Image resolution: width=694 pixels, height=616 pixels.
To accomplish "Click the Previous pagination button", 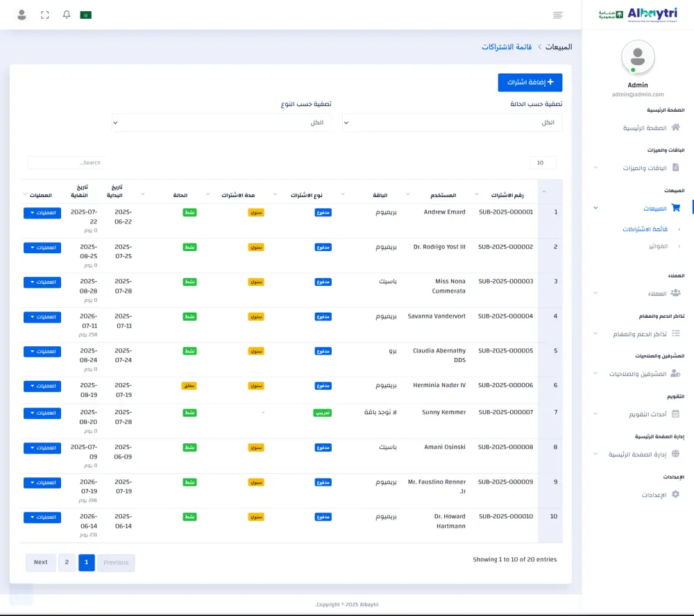I will (116, 563).
